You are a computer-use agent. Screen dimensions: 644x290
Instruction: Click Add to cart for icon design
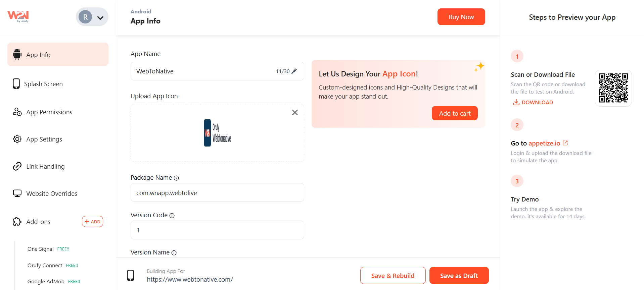coord(455,113)
